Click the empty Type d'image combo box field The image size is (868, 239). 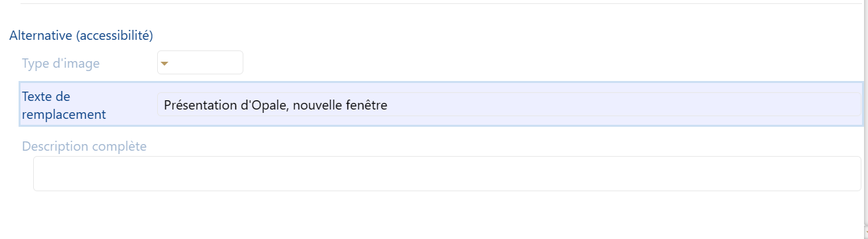pos(200,62)
